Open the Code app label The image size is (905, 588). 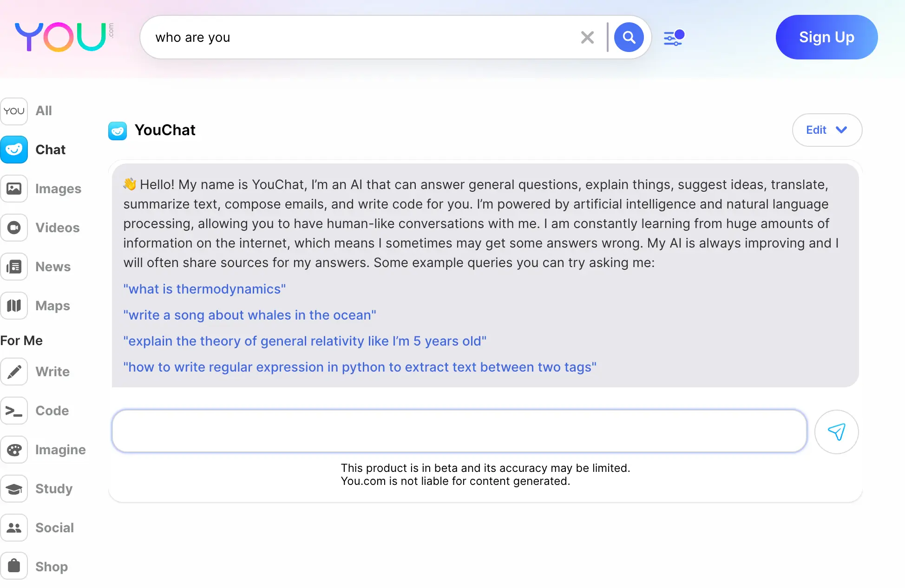pos(52,411)
